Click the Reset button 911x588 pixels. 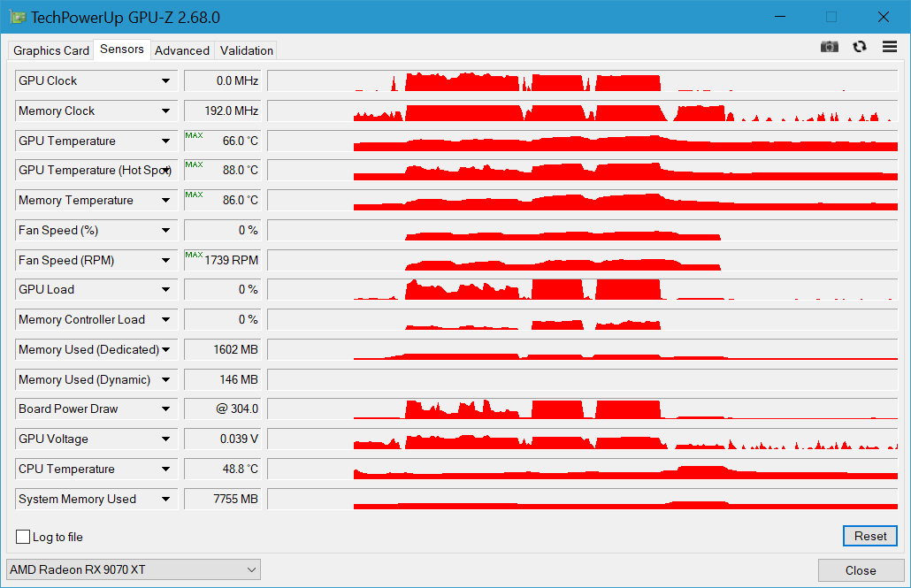click(870, 537)
